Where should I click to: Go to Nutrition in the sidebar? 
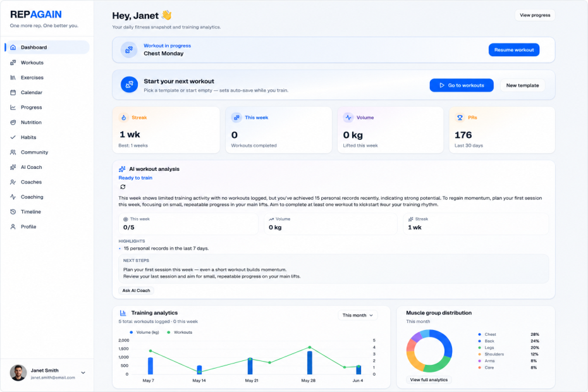(47, 122)
